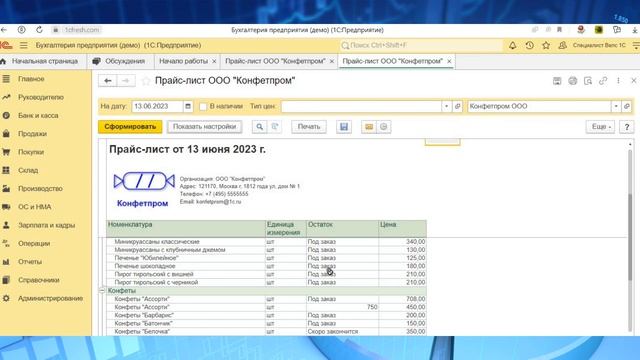Click the send by email icon
The width and height of the screenshot is (640, 360).
[369, 127]
